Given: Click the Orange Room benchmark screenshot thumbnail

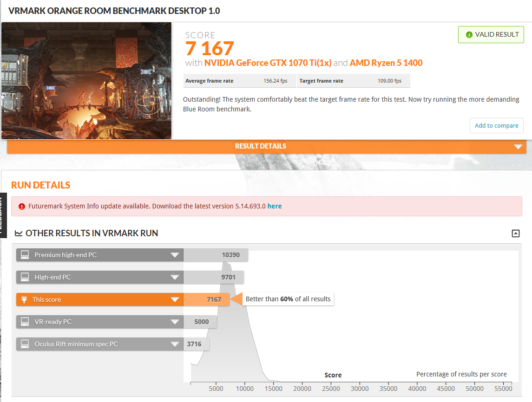Looking at the screenshot, I should coord(86,81).
